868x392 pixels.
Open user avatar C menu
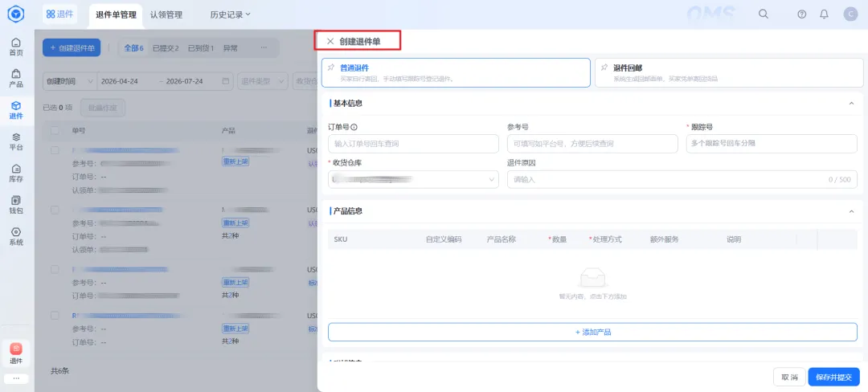click(850, 14)
